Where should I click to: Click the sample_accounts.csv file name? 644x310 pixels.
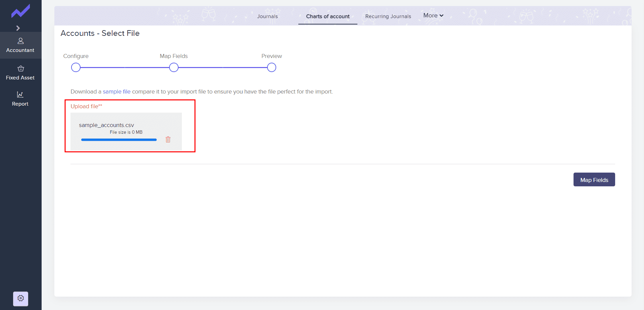(106, 125)
